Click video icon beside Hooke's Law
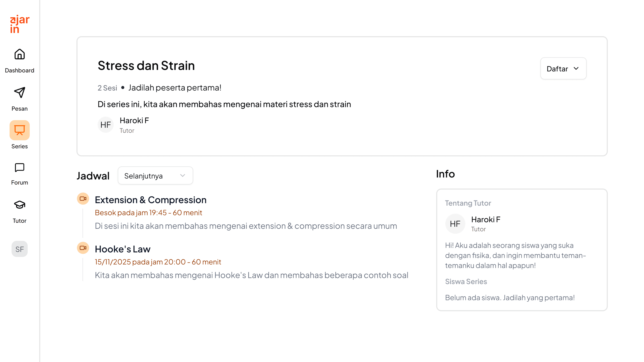Screen dimensions: 644x362 pos(83,248)
